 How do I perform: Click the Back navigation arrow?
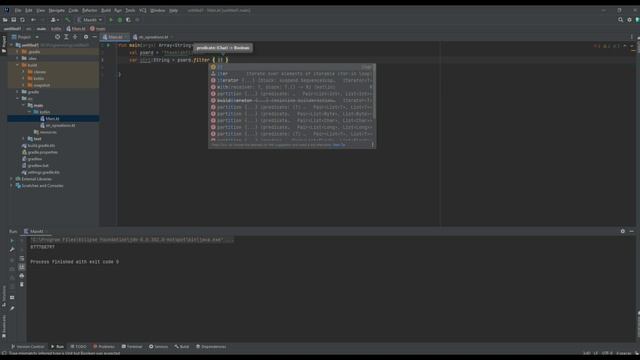tap(33, 20)
